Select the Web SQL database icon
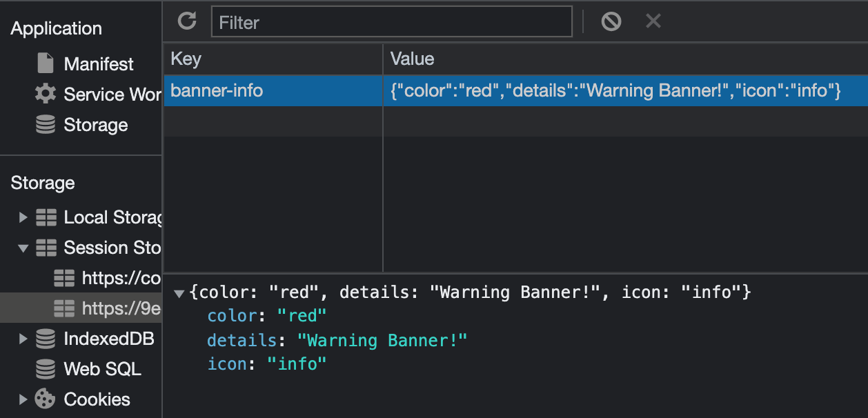This screenshot has width=868, height=418. [46, 369]
